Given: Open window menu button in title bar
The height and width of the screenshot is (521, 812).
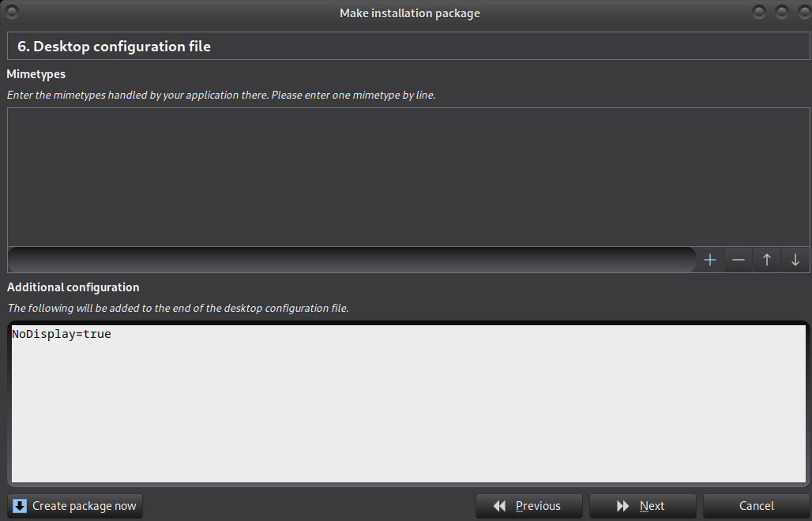Looking at the screenshot, I should coord(13,13).
